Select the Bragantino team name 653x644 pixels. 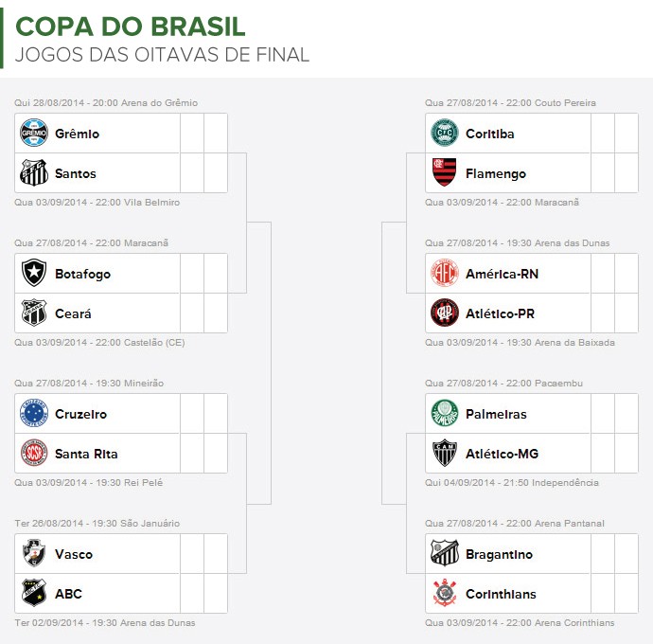[499, 554]
